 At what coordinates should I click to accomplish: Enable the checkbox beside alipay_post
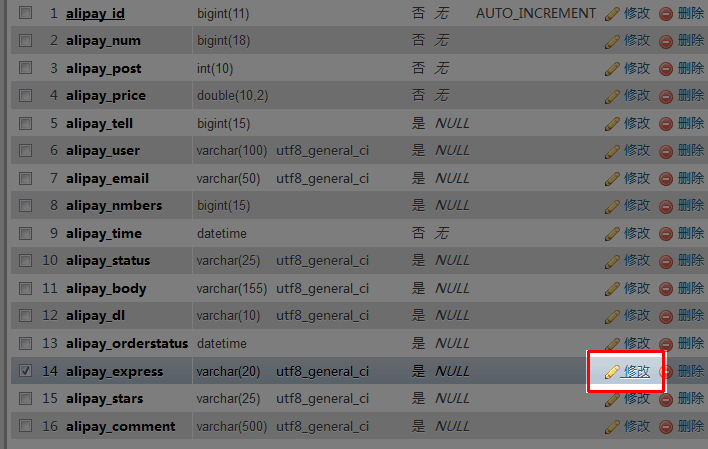[26, 69]
